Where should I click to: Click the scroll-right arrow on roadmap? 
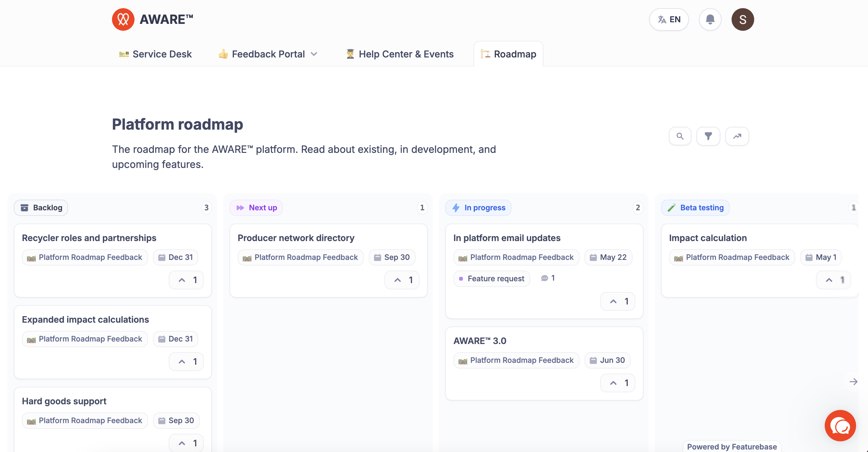pos(854,382)
